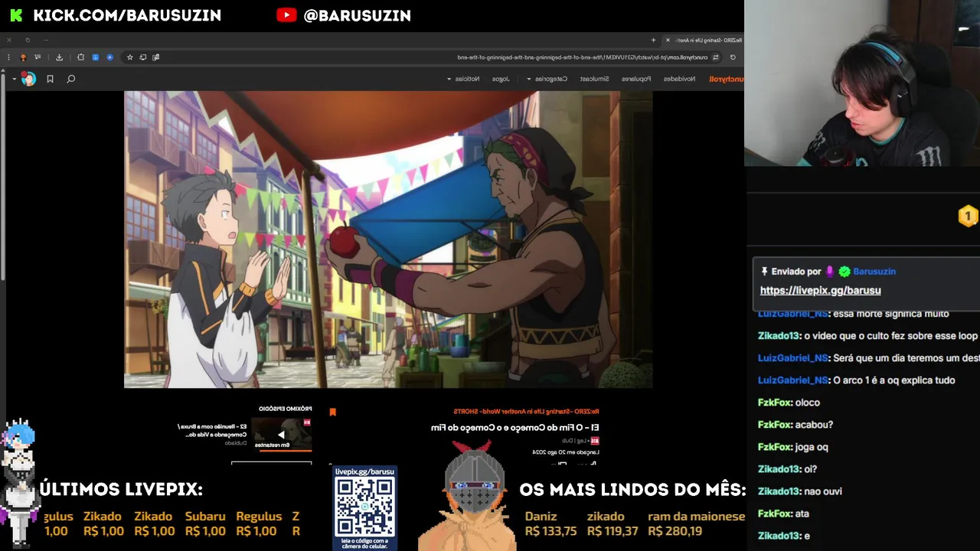Open the browser extensions puzzle icon
Screen dimensions: 980x551
[81, 57]
